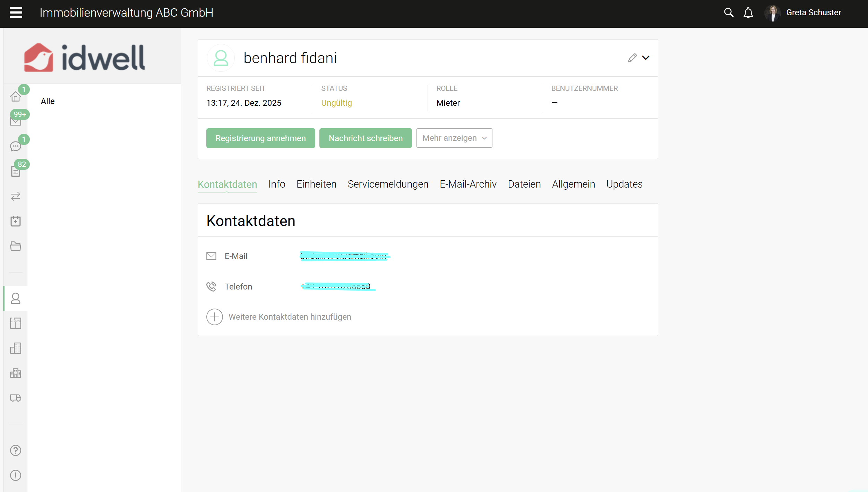Switch to the Servicemeldungen tab
868x492 pixels.
tap(388, 184)
